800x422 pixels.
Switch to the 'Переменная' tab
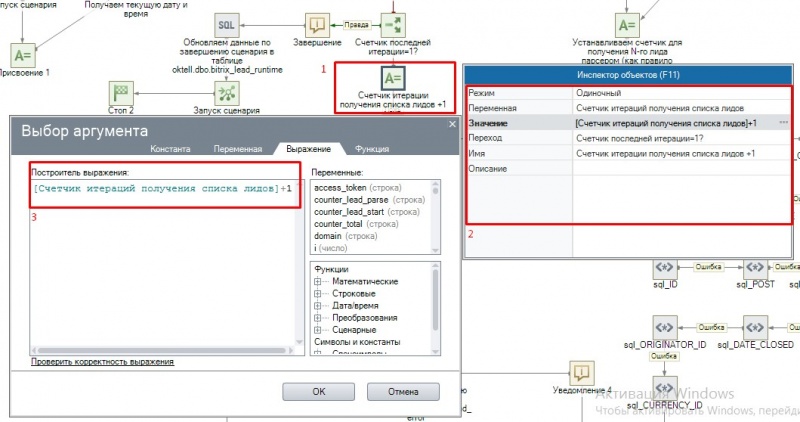pyautogui.click(x=238, y=149)
